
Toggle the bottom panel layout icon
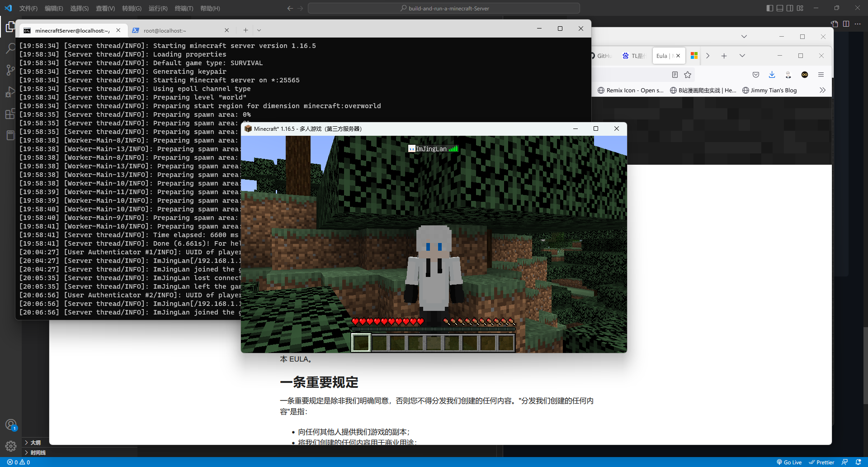[780, 8]
